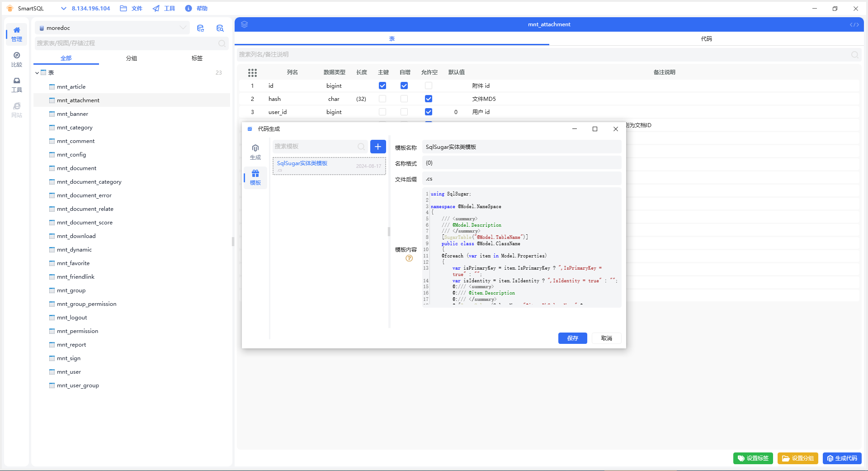Switch to the 代码 tab
Image resolution: width=868 pixels, height=471 pixels.
click(707, 39)
